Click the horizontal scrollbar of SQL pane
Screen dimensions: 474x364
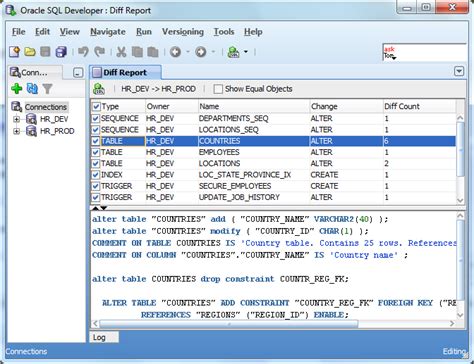[x=229, y=323]
